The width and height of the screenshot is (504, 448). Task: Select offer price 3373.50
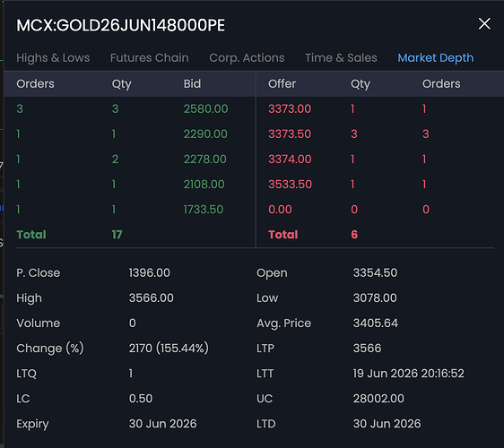(290, 134)
